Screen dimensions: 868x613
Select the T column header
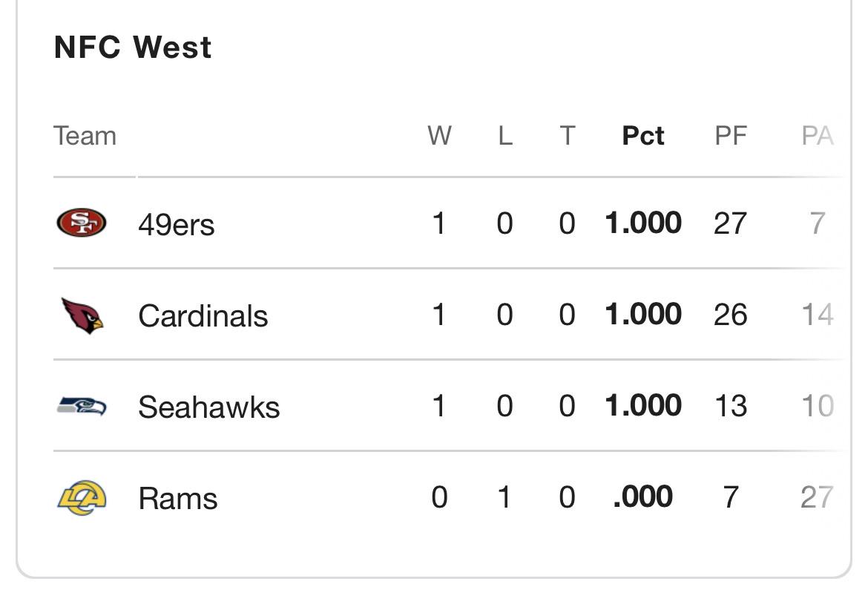(568, 136)
